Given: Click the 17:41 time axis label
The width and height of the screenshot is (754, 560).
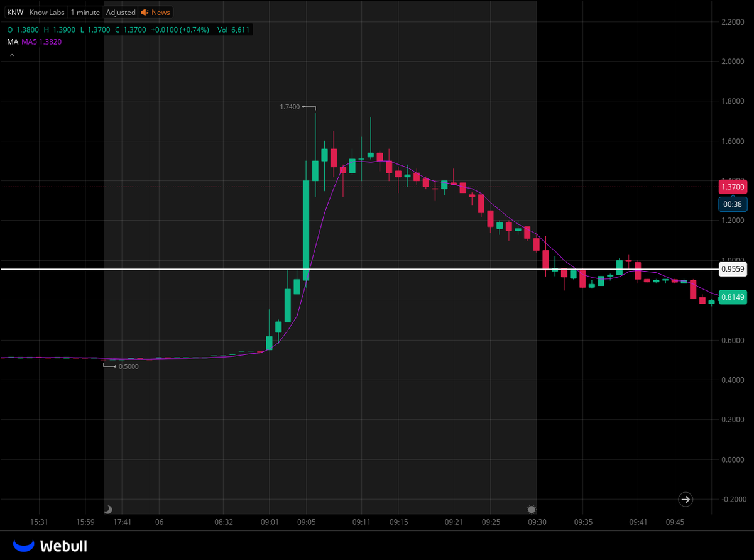Looking at the screenshot, I should (122, 522).
